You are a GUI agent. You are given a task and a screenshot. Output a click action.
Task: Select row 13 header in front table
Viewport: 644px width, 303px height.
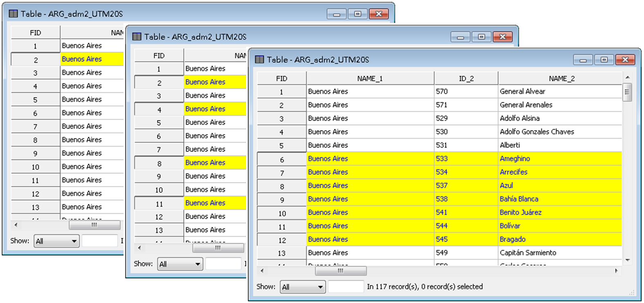point(281,253)
